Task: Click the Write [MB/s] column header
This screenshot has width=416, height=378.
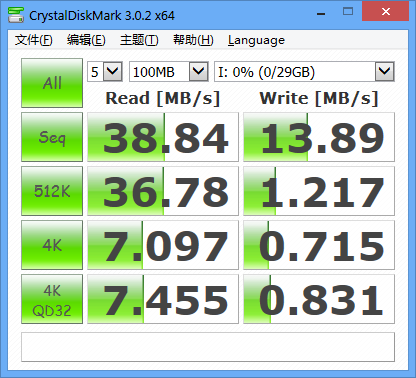Action: [x=319, y=98]
